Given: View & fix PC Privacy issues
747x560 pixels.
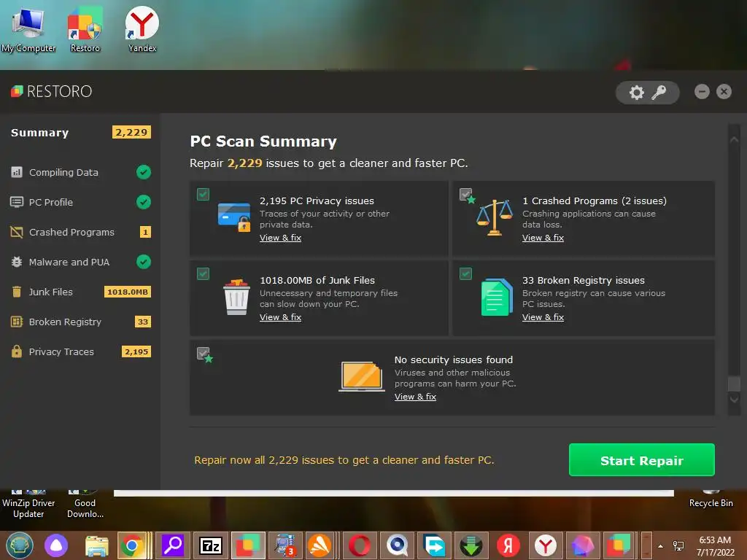Looking at the screenshot, I should pos(280,238).
